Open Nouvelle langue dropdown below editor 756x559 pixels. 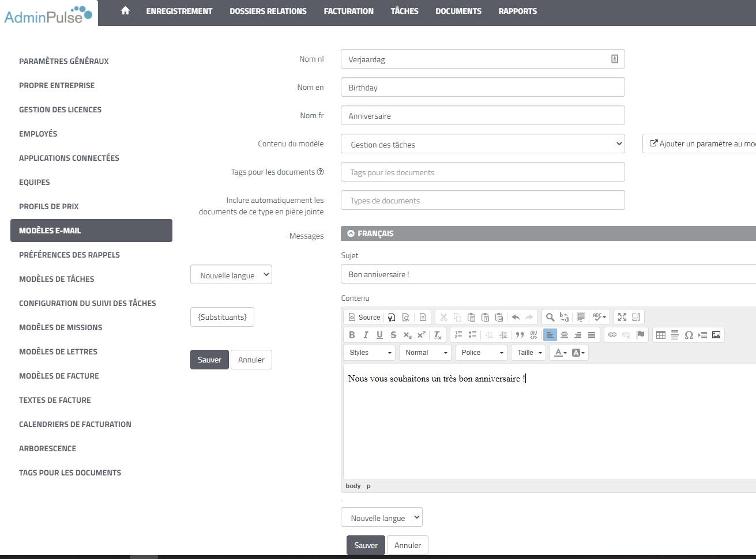tap(381, 518)
